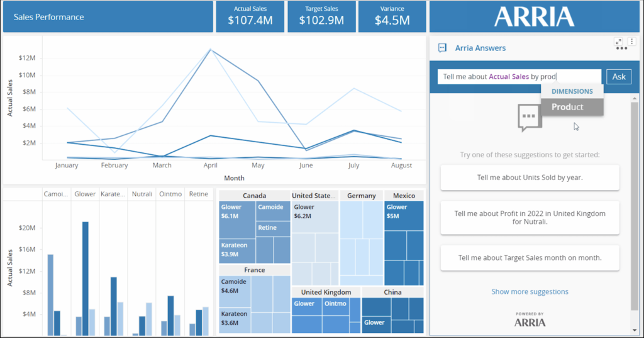Click the China treemap header

tap(392, 292)
